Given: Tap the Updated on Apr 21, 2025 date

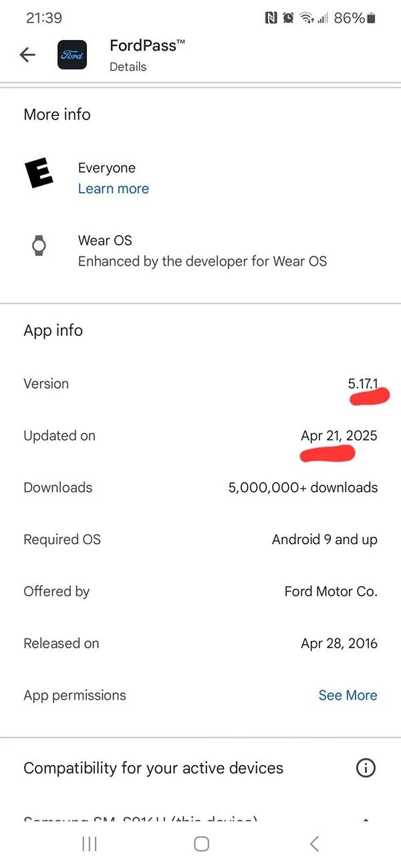Looking at the screenshot, I should click(x=339, y=436).
